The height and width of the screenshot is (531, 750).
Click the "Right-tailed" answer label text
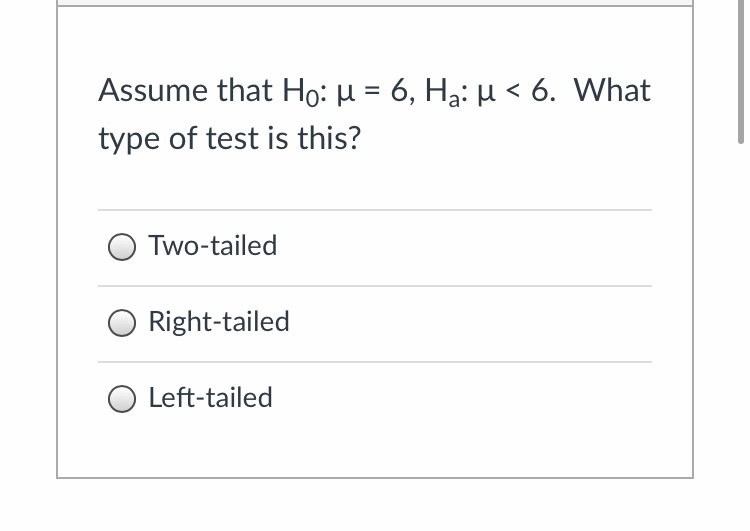tap(219, 321)
